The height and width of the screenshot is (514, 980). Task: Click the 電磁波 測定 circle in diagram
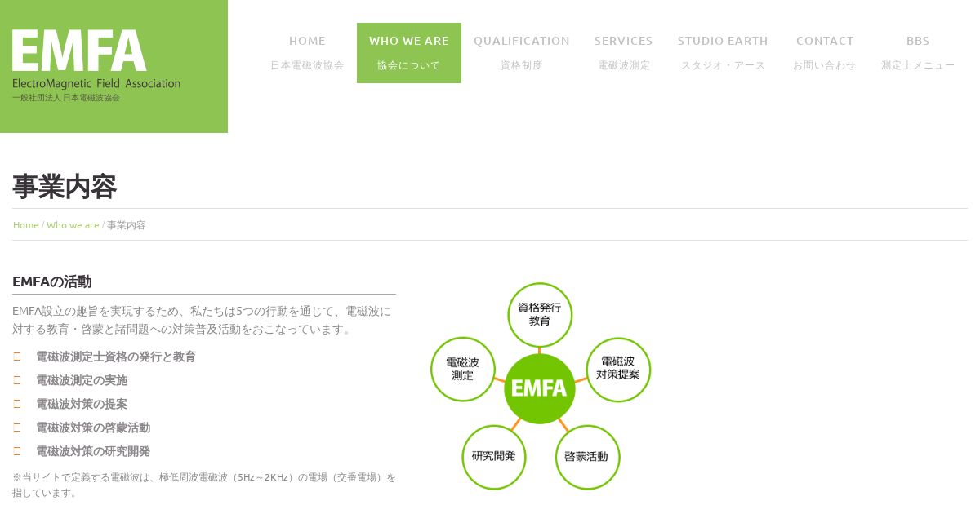click(x=463, y=369)
